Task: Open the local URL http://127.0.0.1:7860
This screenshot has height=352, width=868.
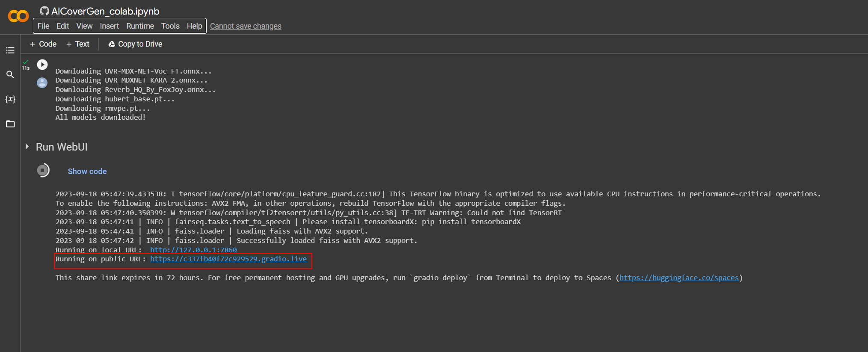Action: point(193,250)
